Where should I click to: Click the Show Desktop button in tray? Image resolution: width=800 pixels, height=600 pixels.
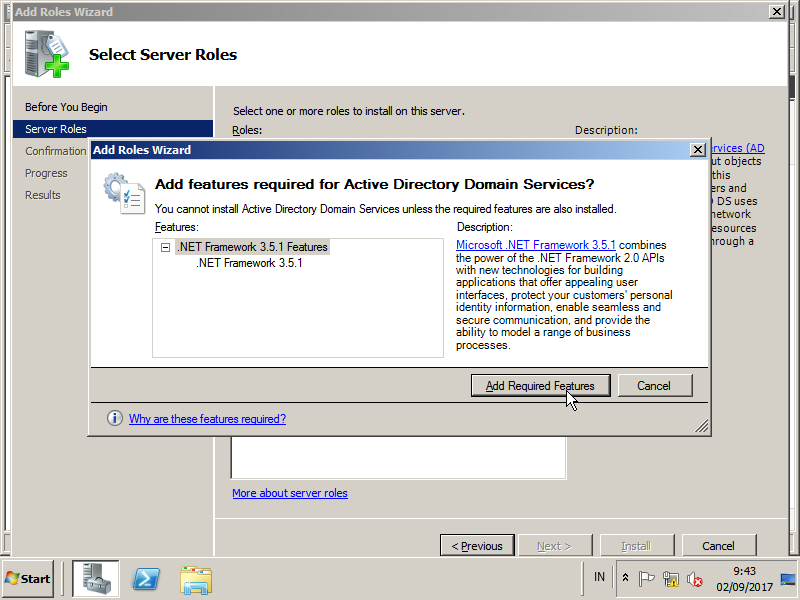point(788,579)
